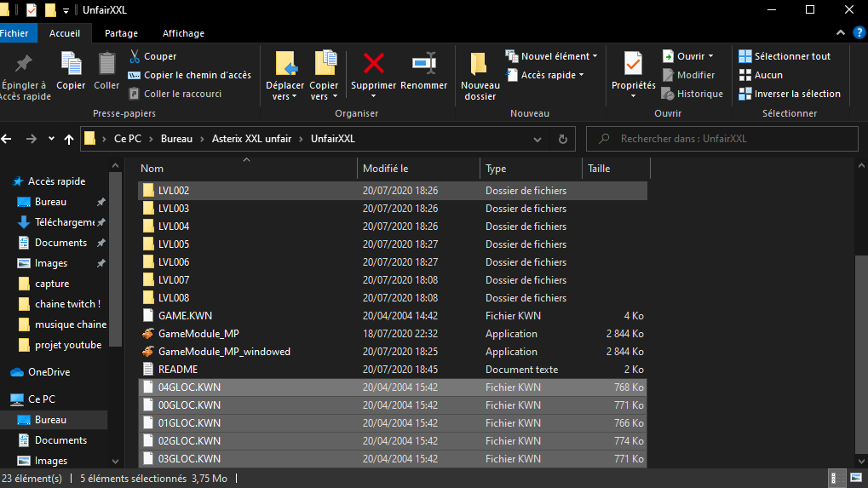Expand address bar previous paths
868x488 pixels.
point(537,139)
